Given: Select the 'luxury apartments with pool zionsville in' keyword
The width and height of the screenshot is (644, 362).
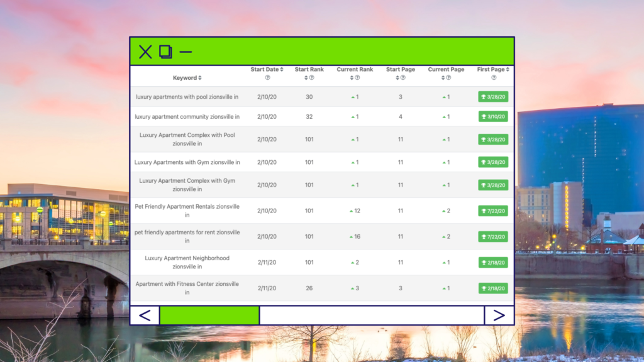Looking at the screenshot, I should click(187, 97).
